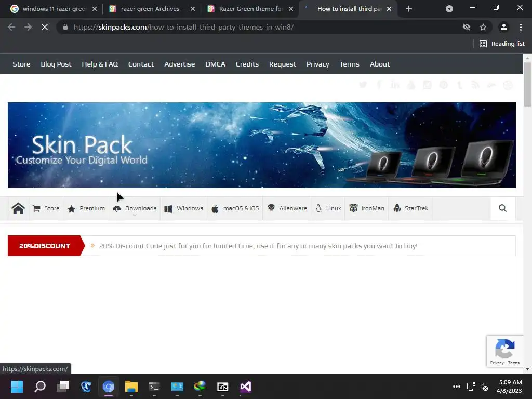
Task: Open the Credits page
Action: (247, 64)
